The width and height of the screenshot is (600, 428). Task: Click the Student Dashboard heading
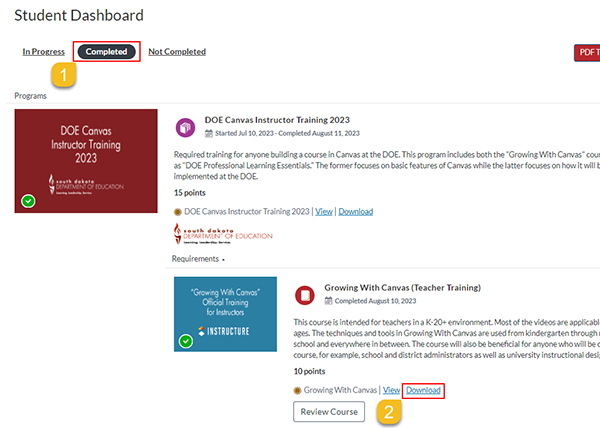click(x=79, y=16)
